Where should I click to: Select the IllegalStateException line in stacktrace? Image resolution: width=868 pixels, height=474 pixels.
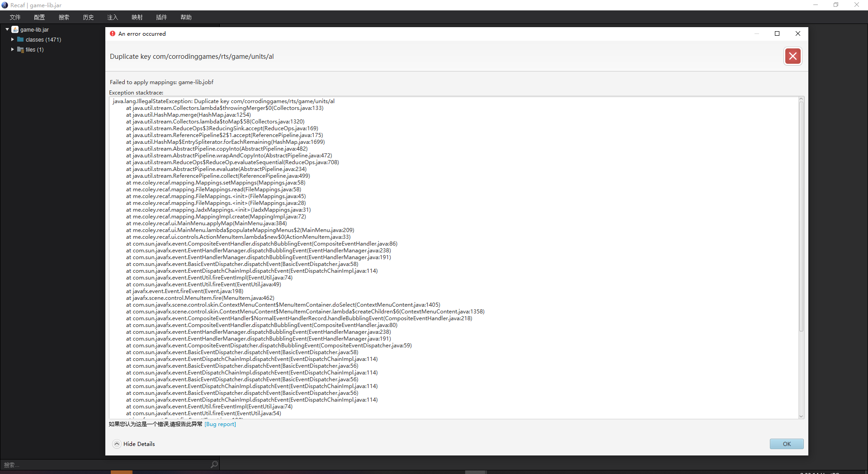[x=224, y=101]
